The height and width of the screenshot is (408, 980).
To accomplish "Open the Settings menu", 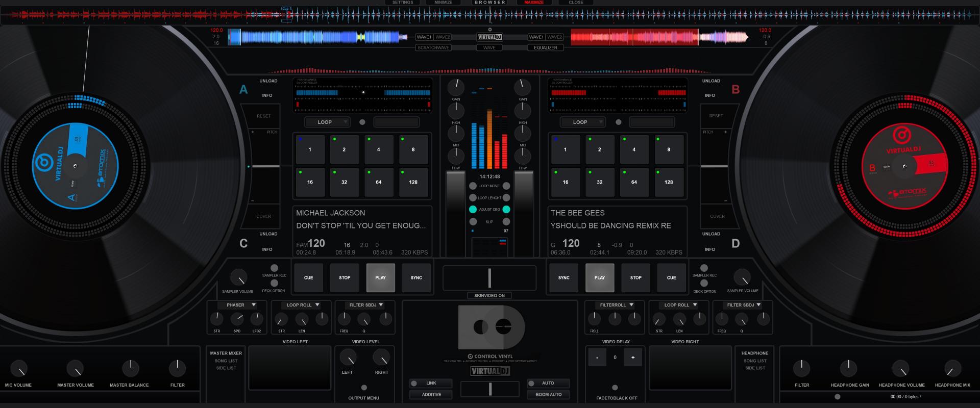I will (x=403, y=3).
